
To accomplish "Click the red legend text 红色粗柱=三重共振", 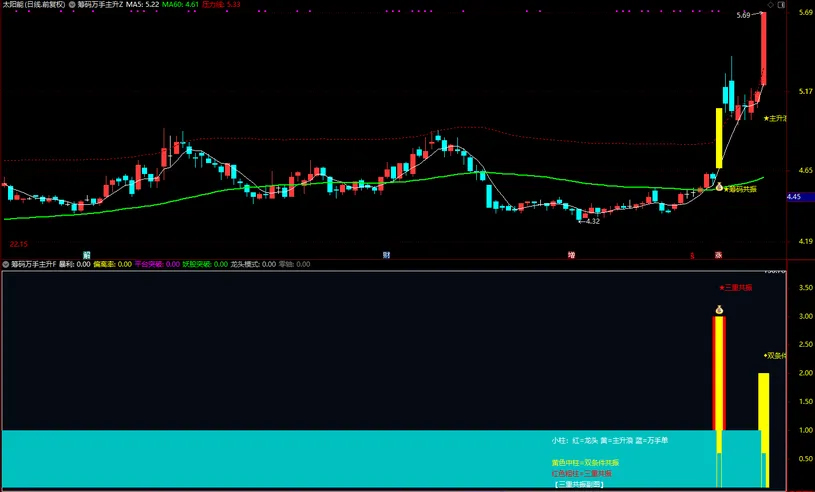I will coord(582,474).
